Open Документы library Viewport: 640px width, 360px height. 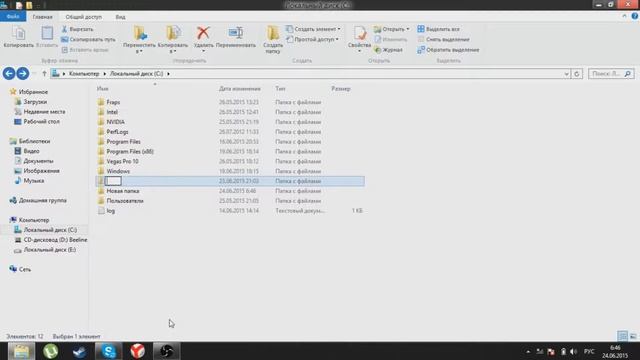coord(38,161)
